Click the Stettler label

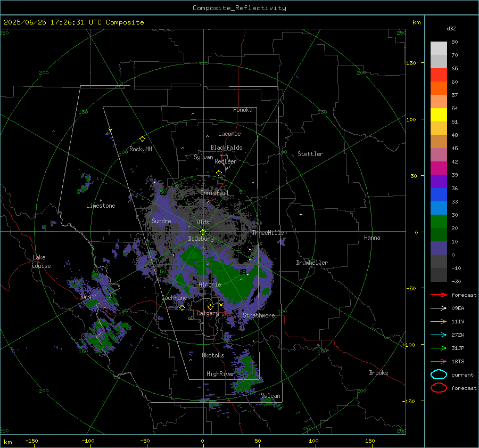click(310, 154)
